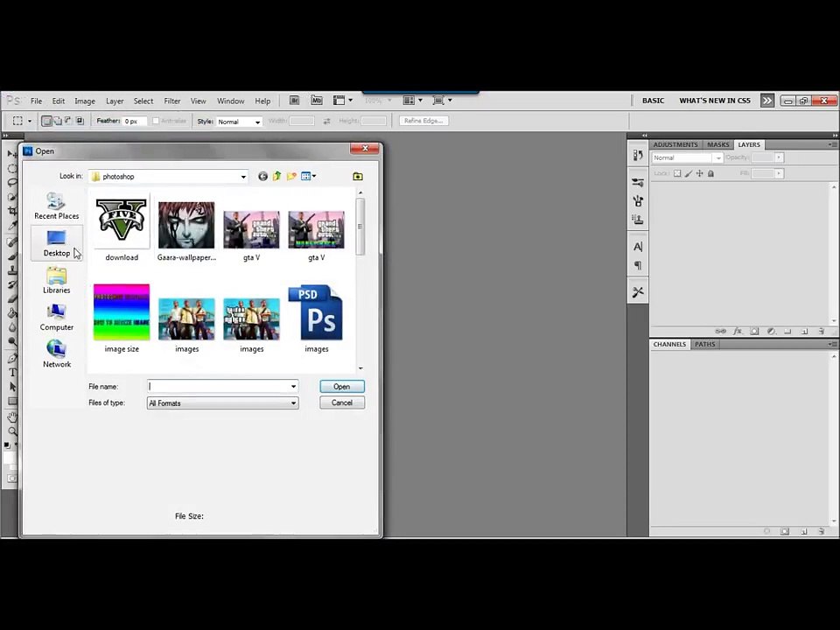Open the Image menu
The height and width of the screenshot is (630, 840).
85,101
